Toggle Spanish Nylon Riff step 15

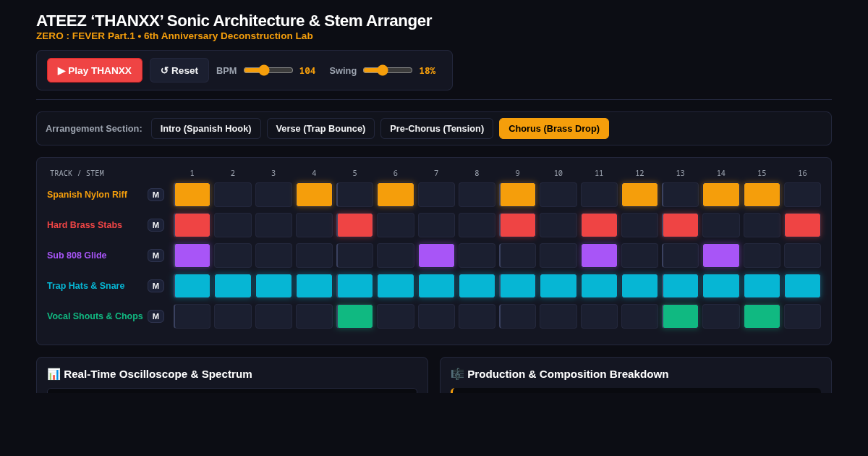(x=762, y=195)
